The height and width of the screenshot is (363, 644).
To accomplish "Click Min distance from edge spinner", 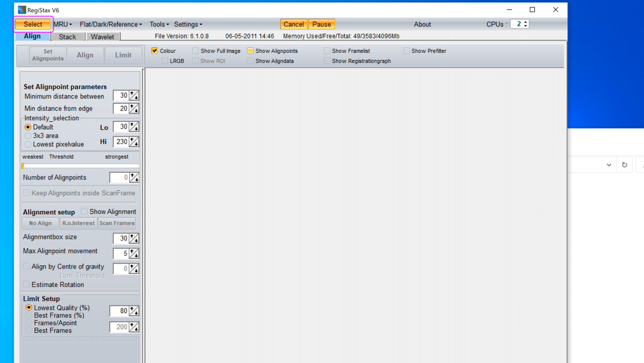I will 134,108.
